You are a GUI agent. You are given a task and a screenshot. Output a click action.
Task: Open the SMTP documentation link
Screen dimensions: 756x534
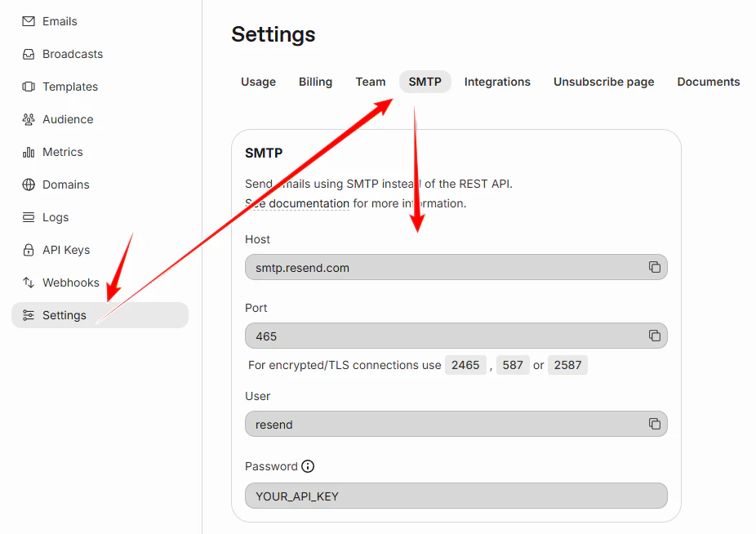point(297,202)
